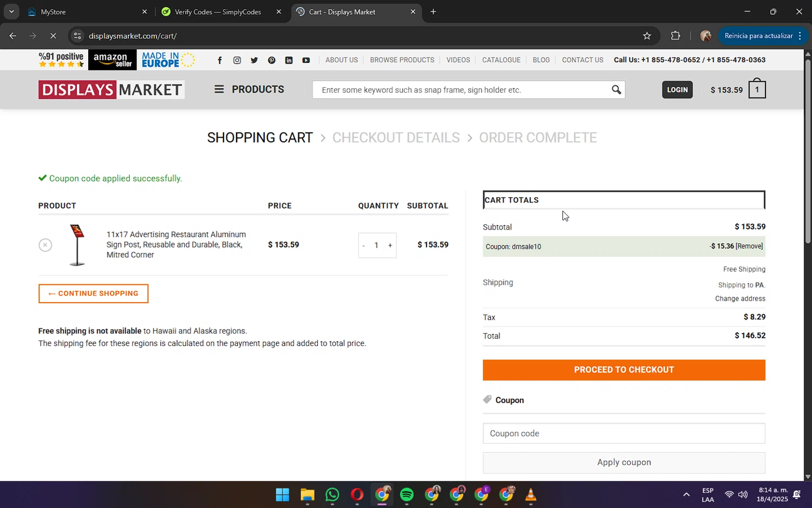Viewport: 812px width, 508px height.
Task: Expand the tab search dropdown
Action: coord(11,12)
